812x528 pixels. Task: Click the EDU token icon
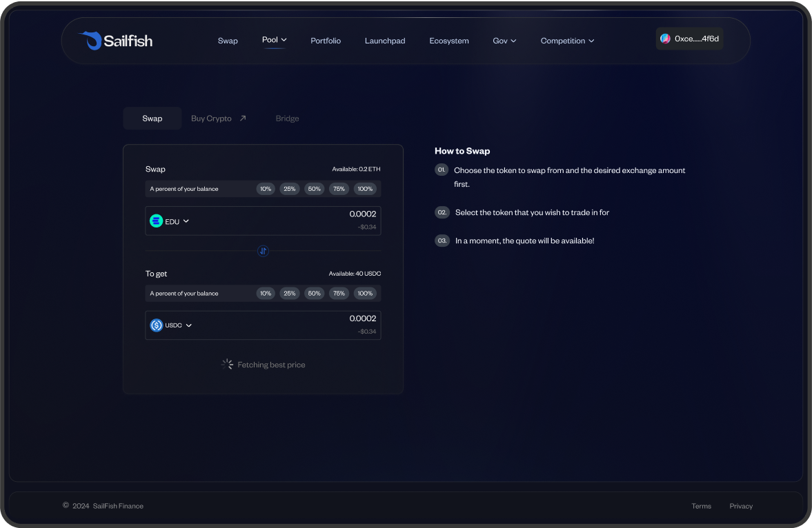157,221
